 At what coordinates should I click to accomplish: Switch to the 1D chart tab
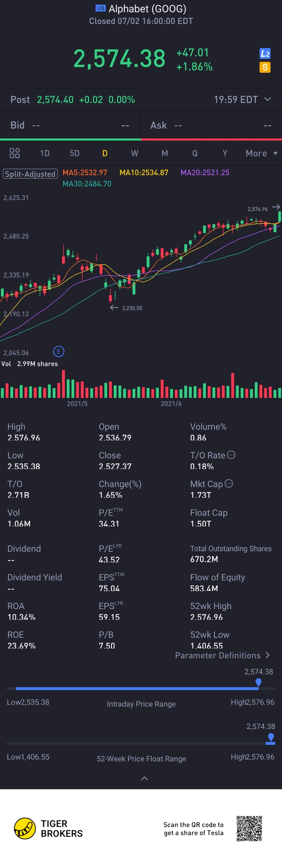pos(45,154)
